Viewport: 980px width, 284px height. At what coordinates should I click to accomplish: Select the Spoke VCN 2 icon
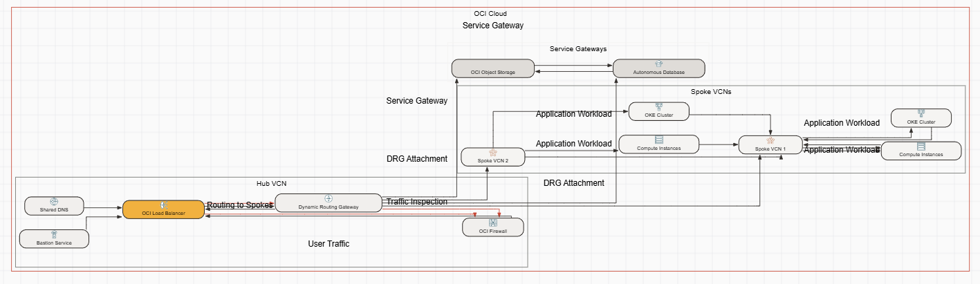(x=492, y=153)
